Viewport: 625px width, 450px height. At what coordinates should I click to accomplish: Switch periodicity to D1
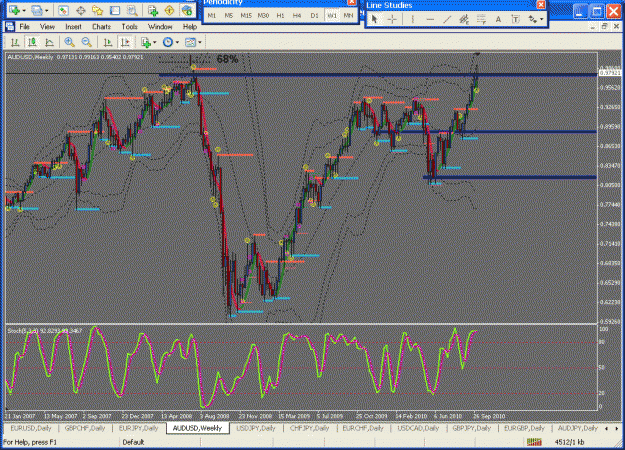pos(314,16)
